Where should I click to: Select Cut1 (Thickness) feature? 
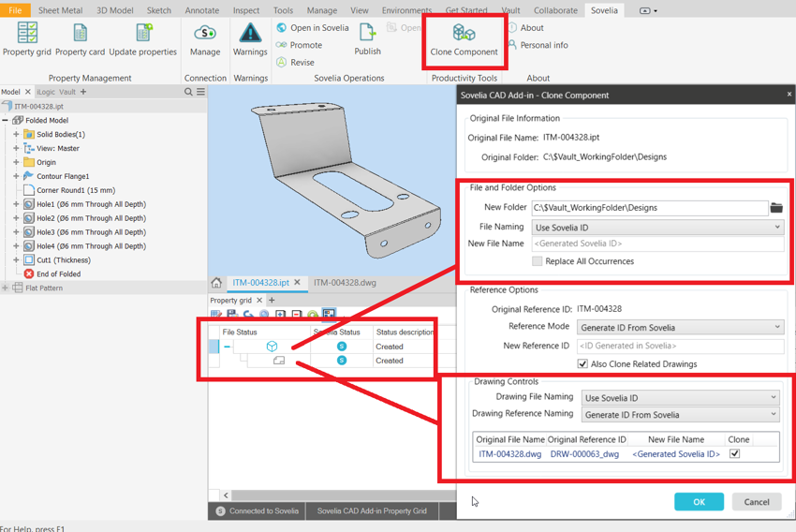(64, 259)
